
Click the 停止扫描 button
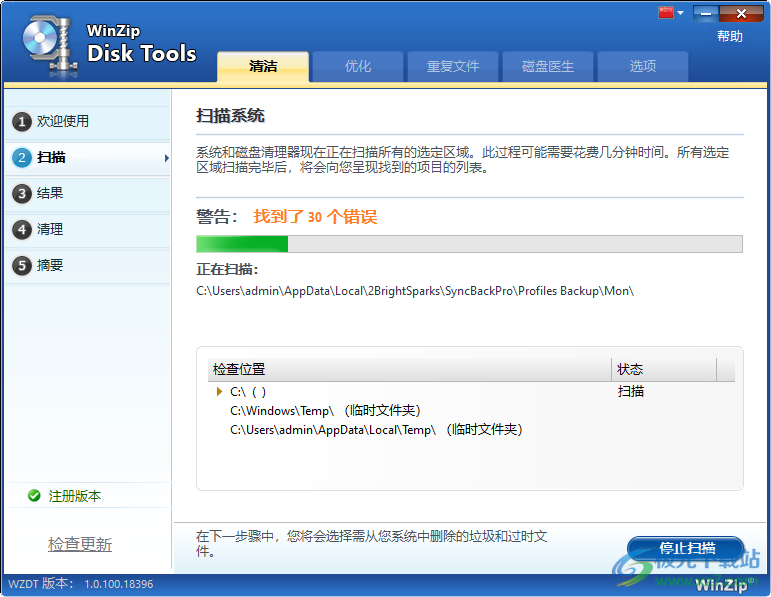pos(685,548)
